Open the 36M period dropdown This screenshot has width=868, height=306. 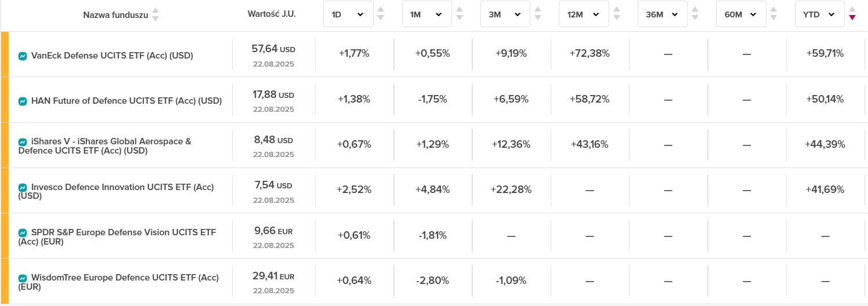(662, 14)
